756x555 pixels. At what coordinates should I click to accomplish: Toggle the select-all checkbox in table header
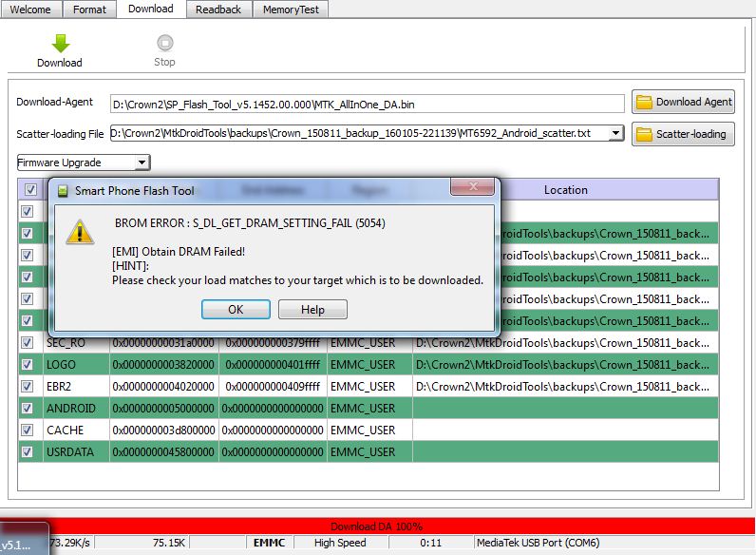30,190
